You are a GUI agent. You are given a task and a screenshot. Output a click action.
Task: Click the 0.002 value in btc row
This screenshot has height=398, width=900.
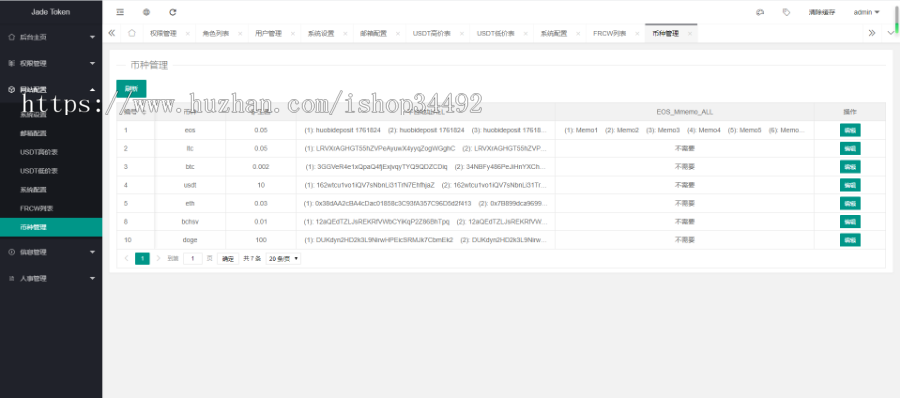click(x=261, y=167)
